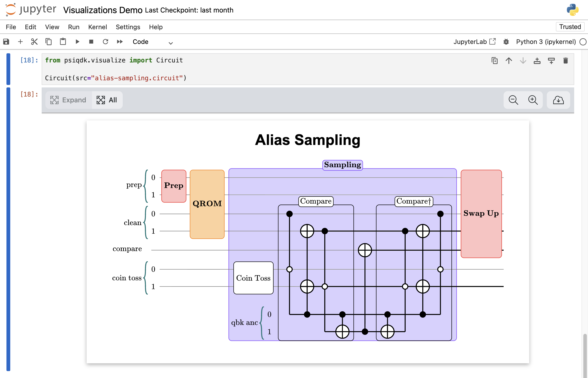Click the output prompt [18]
The height and width of the screenshot is (378, 588).
click(x=29, y=94)
